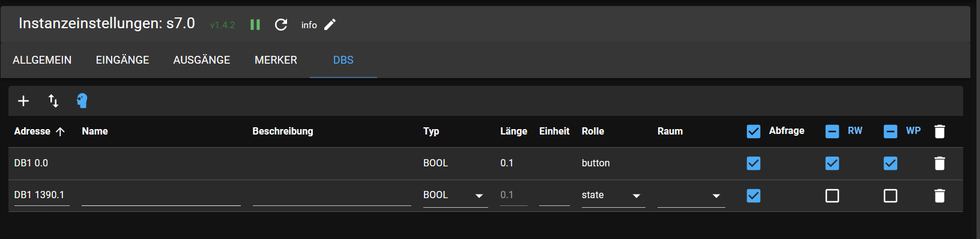Delete all rows via the header trash icon
This screenshot has width=980, height=239.
click(940, 132)
